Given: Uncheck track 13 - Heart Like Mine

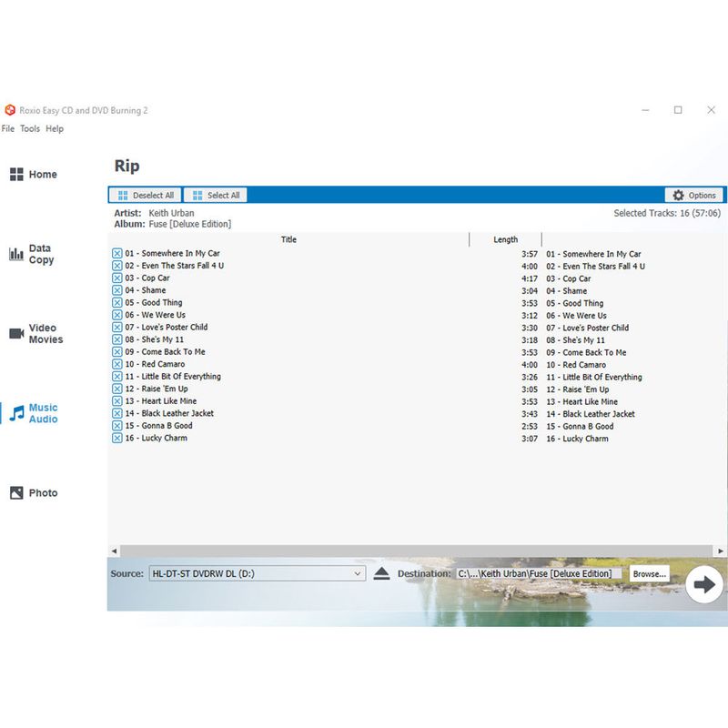Looking at the screenshot, I should click(x=117, y=401).
